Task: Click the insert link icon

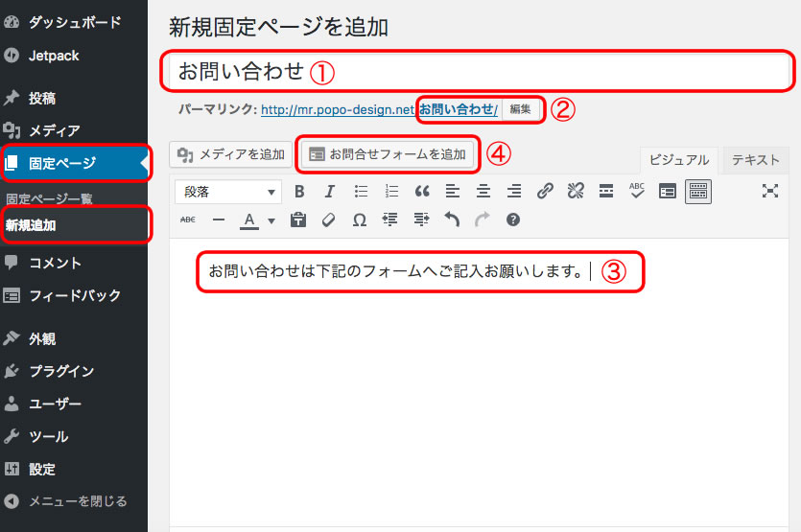Action: 544,191
